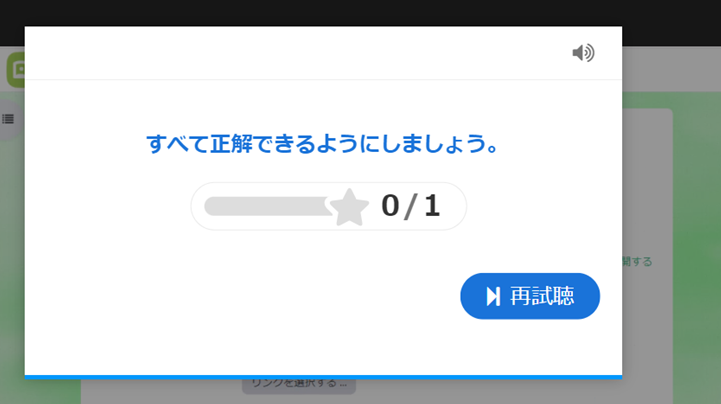This screenshot has width=721, height=404.
Task: Click the 0/1 score text
Action: point(411,205)
